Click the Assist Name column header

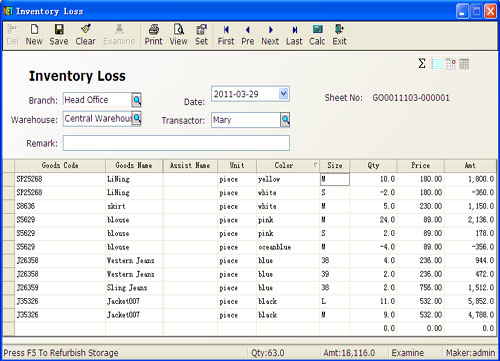tap(190, 165)
